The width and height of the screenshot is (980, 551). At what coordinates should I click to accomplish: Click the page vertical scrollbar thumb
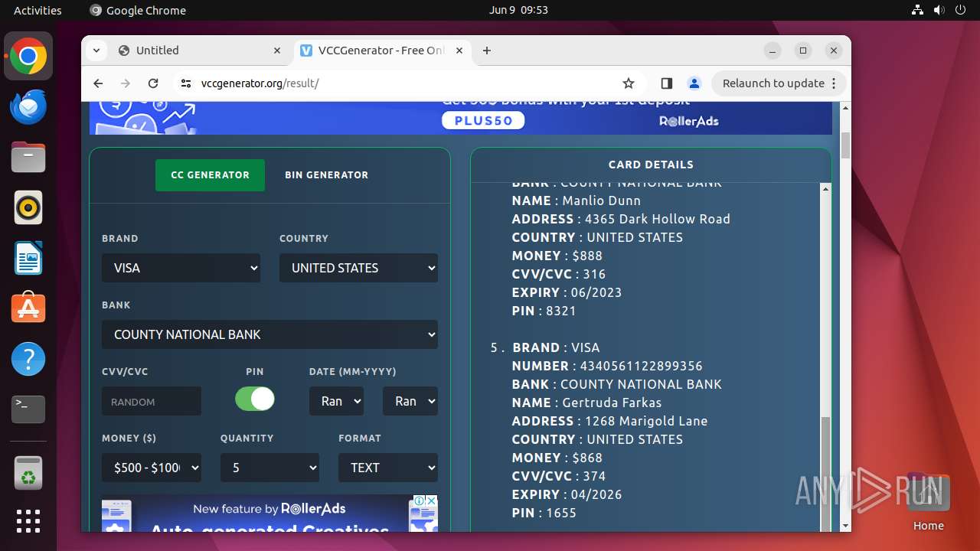845,145
